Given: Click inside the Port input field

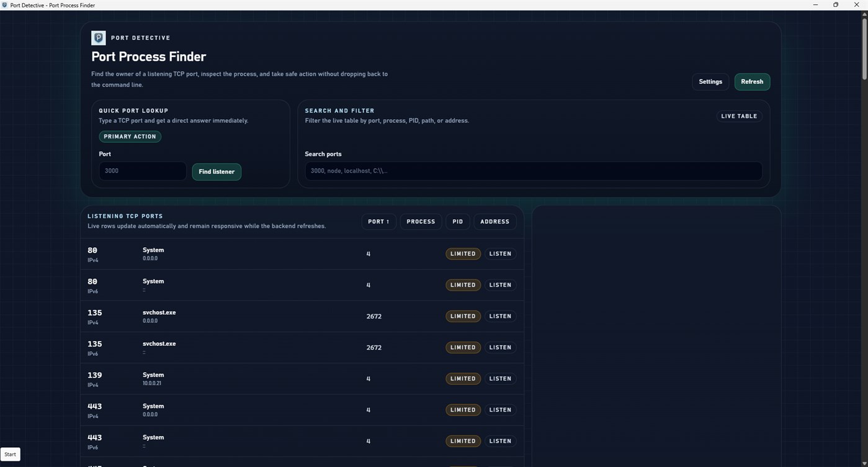Looking at the screenshot, I should 142,171.
